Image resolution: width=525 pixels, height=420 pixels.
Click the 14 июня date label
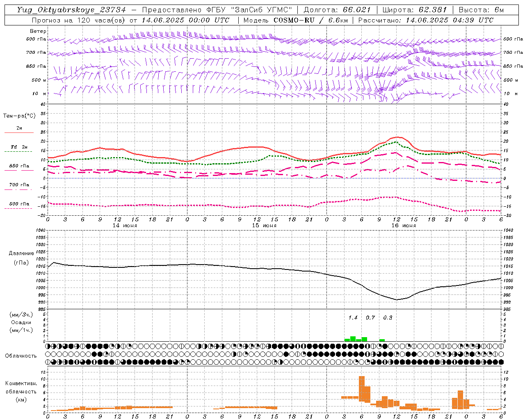[125, 226]
